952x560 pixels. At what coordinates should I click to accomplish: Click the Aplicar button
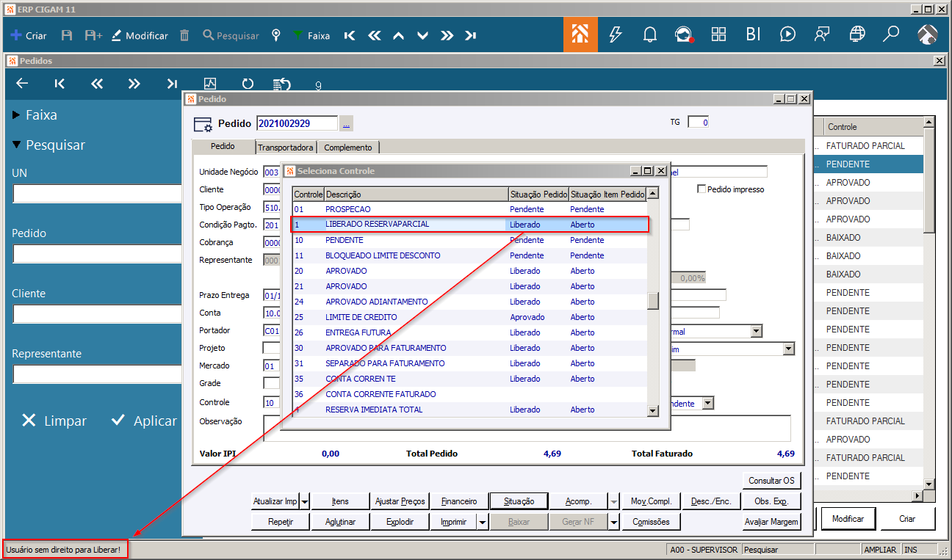(144, 421)
